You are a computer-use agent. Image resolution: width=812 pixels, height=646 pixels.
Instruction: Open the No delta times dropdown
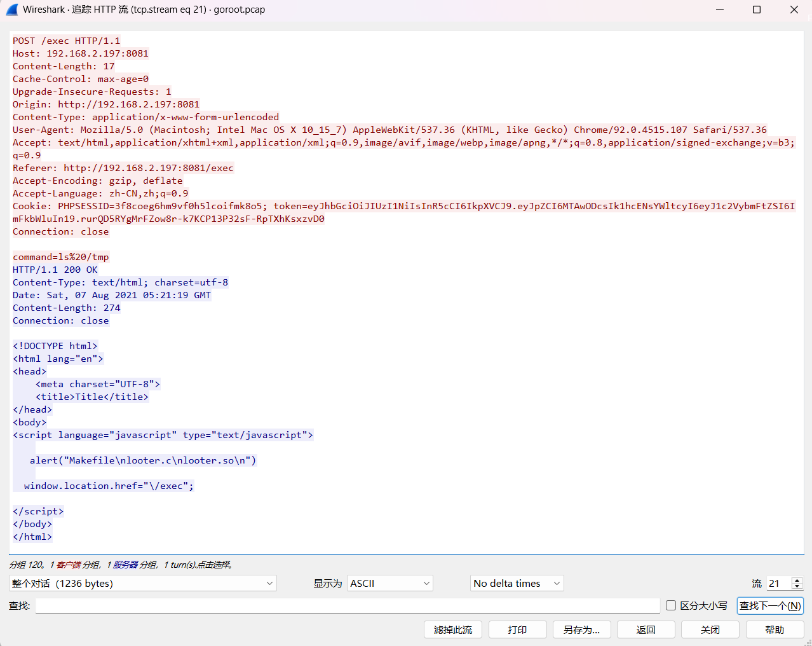click(x=517, y=583)
